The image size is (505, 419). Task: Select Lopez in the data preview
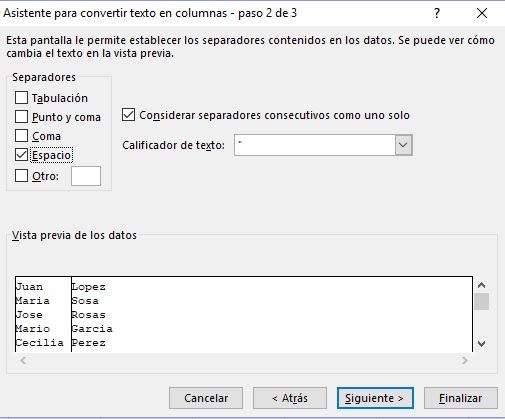(89, 287)
